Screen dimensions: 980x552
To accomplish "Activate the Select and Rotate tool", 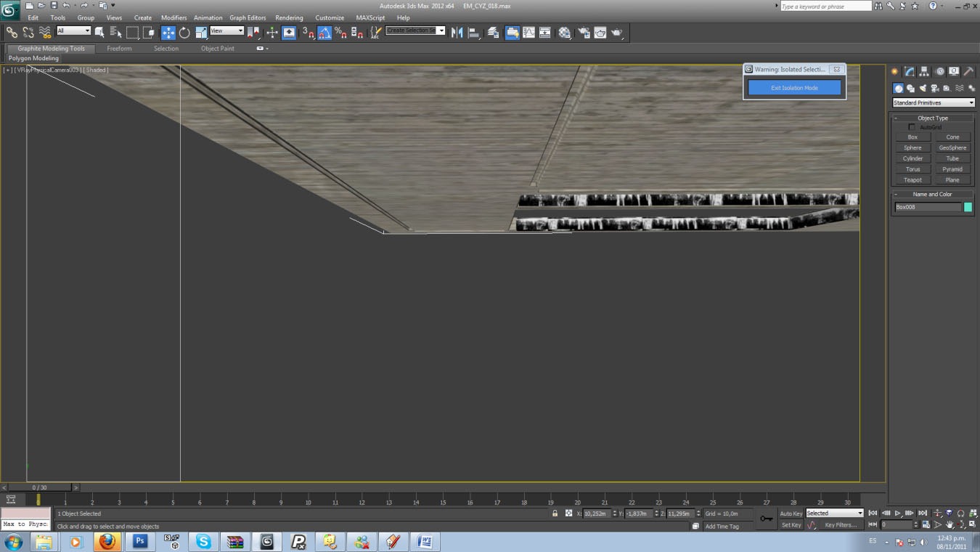I will (184, 33).
